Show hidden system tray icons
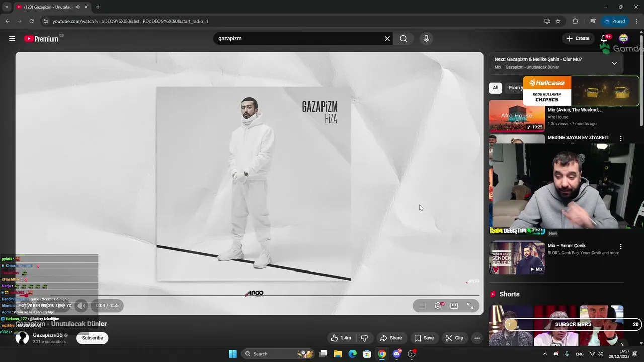This screenshot has width=644, height=362. coord(545,354)
